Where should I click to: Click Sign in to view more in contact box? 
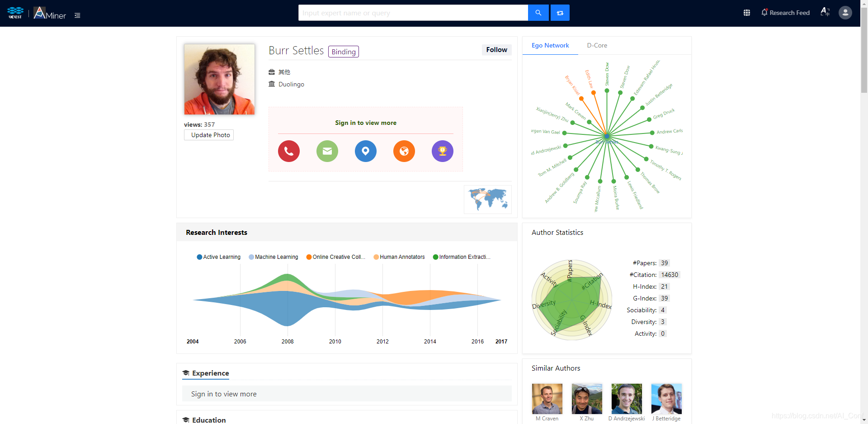tap(366, 123)
